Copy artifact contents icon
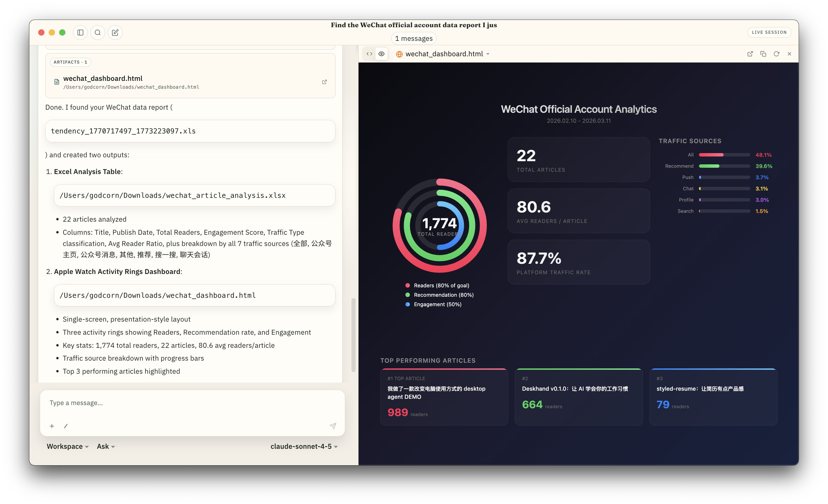The width and height of the screenshot is (828, 504). point(763,54)
